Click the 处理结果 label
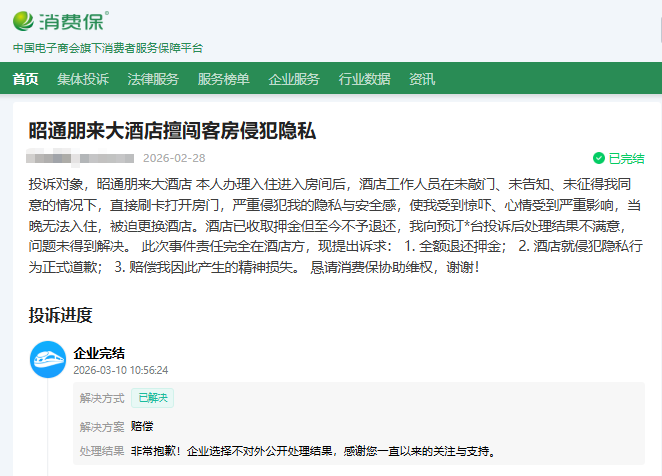The height and width of the screenshot is (476, 662). tap(102, 451)
